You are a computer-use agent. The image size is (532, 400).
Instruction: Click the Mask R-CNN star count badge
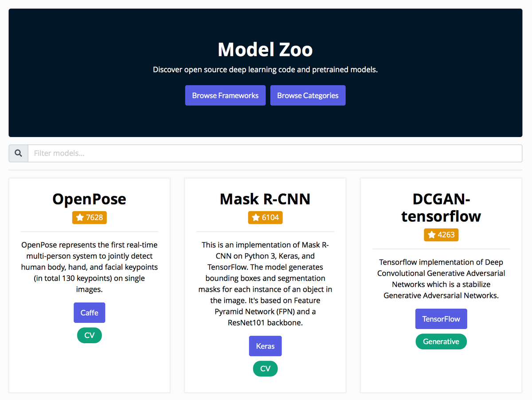click(x=265, y=217)
